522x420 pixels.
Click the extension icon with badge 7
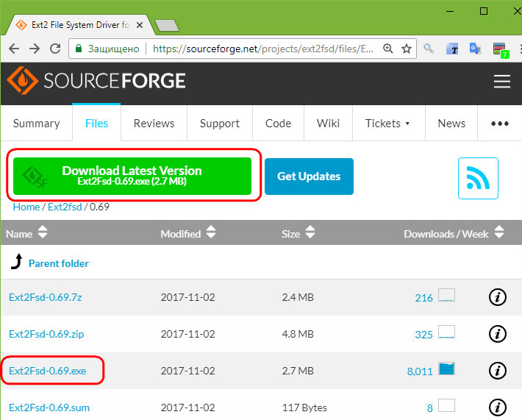click(x=501, y=50)
